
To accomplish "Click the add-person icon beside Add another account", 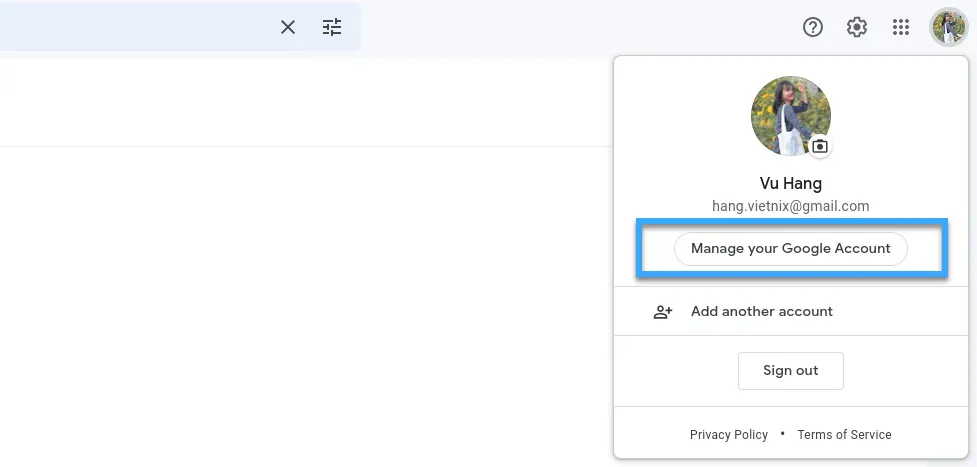I will pyautogui.click(x=663, y=311).
